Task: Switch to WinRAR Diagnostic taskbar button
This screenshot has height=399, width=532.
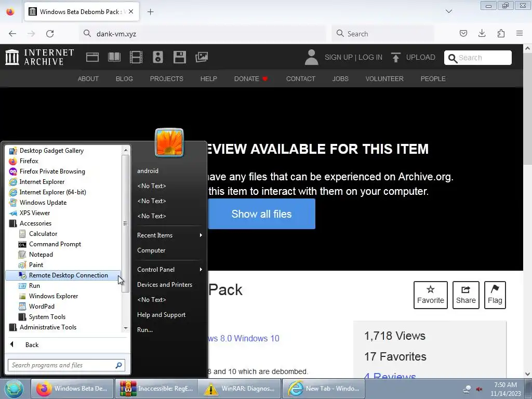Action: (x=240, y=389)
